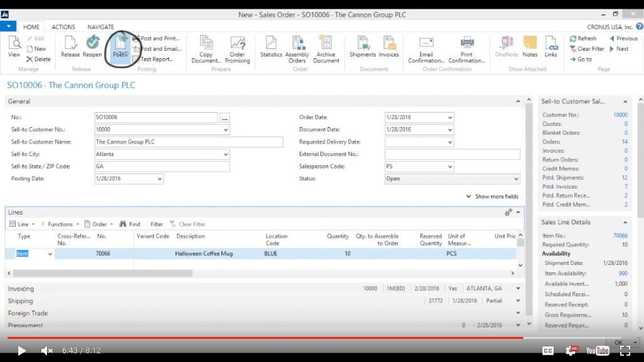Choose Post and Print
The width and height of the screenshot is (644, 362).
click(156, 38)
